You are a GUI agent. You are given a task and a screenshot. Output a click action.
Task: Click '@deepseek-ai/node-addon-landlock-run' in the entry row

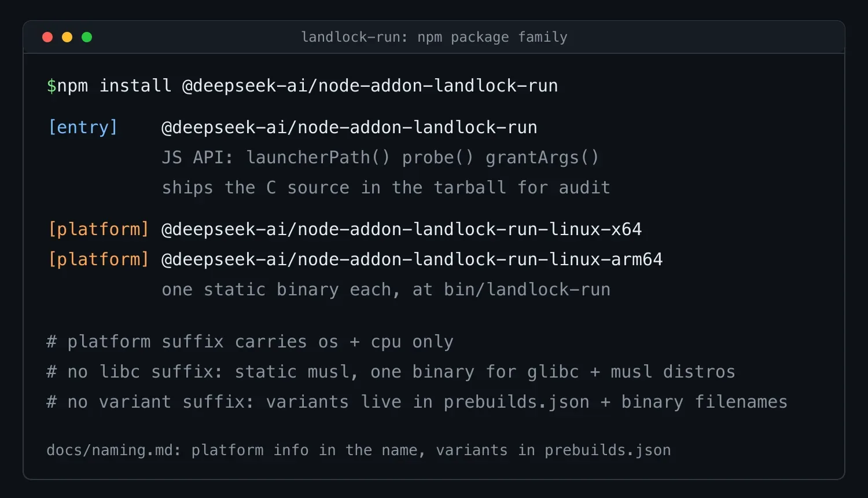click(x=350, y=127)
